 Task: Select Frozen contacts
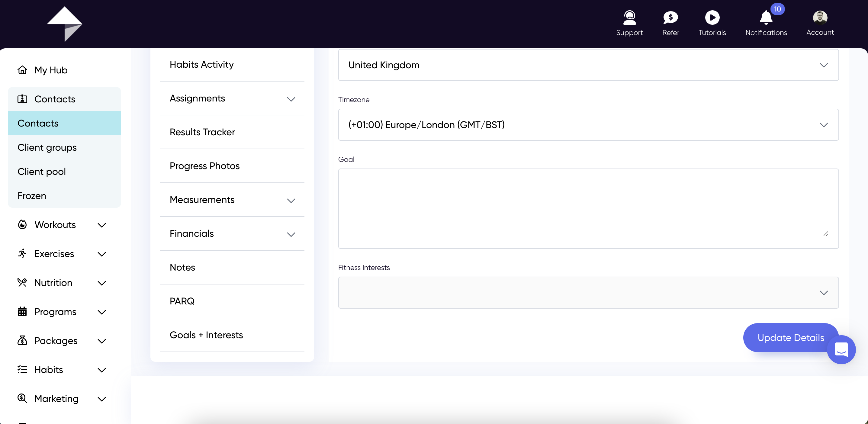click(64, 196)
